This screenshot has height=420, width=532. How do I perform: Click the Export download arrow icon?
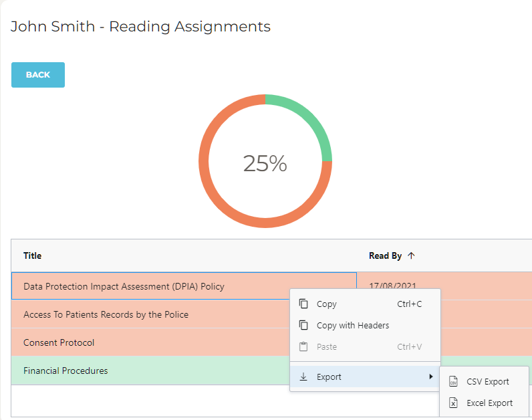303,377
